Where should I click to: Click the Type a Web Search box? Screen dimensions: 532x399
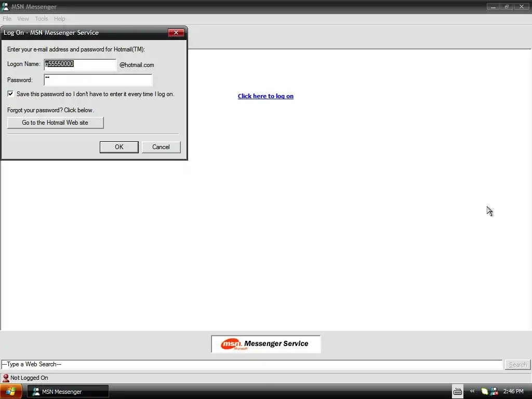(252, 364)
